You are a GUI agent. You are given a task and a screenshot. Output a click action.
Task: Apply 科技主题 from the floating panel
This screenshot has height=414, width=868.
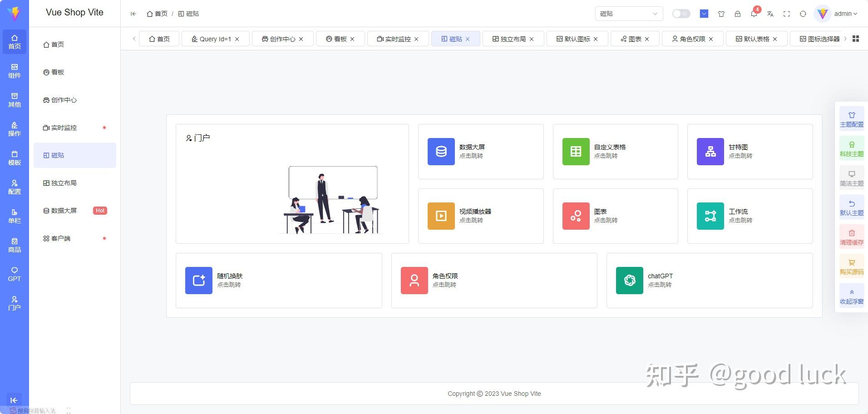[852, 149]
